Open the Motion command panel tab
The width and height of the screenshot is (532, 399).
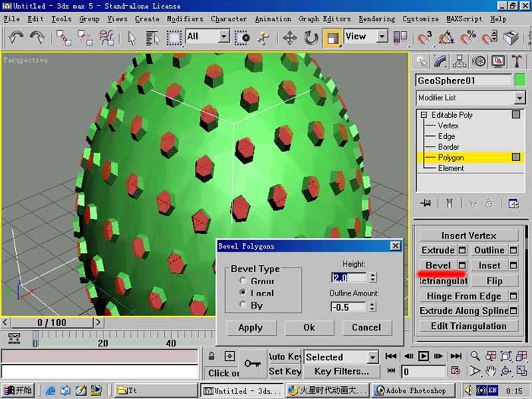(x=479, y=62)
